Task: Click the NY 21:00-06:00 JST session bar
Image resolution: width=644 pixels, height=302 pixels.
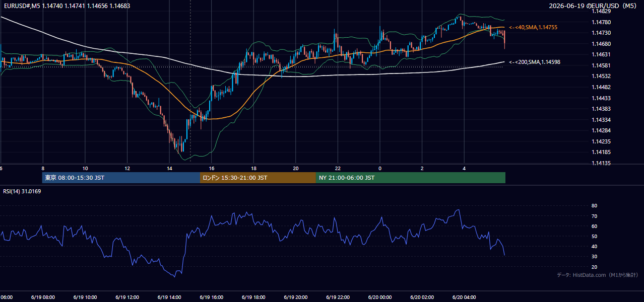Action: [411, 178]
